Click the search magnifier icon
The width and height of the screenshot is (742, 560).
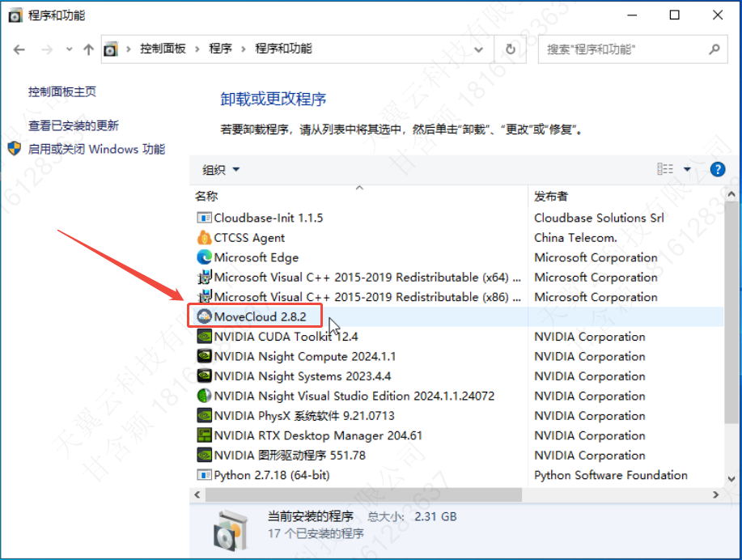tap(714, 49)
